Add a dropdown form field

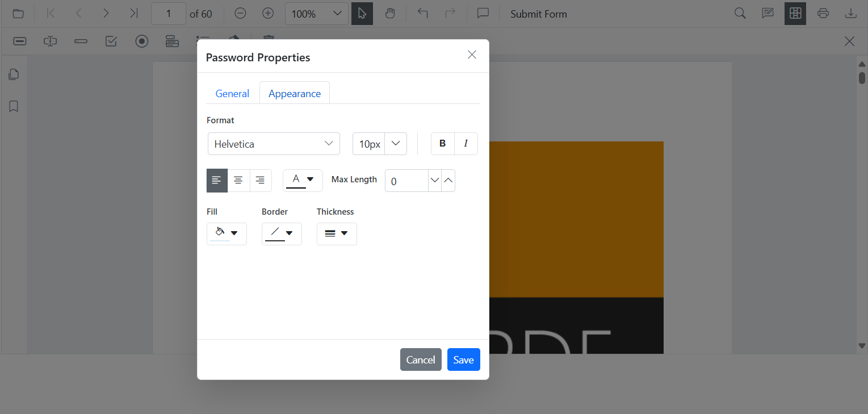pos(173,41)
